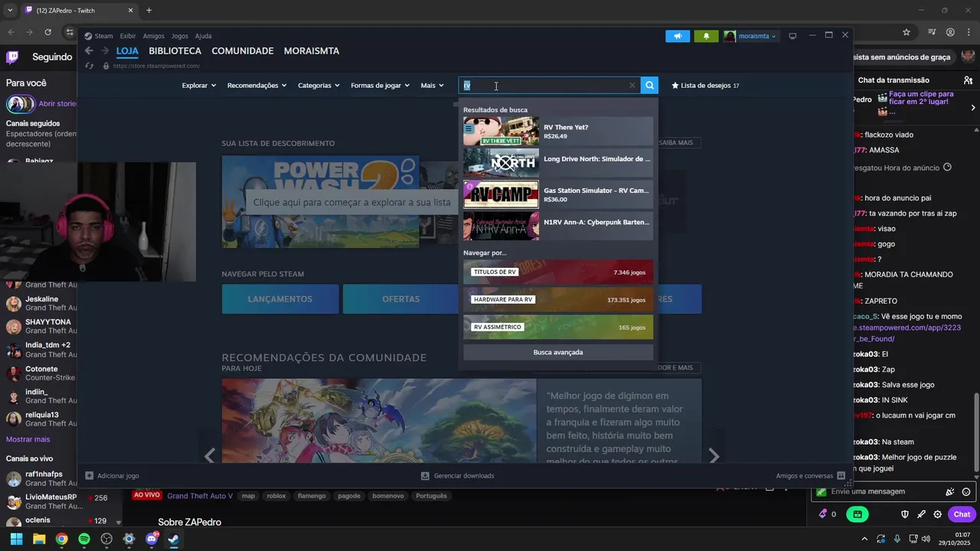Open the COMUNIDADE tab in Steam
The width and height of the screenshot is (980, 551).
click(x=243, y=51)
